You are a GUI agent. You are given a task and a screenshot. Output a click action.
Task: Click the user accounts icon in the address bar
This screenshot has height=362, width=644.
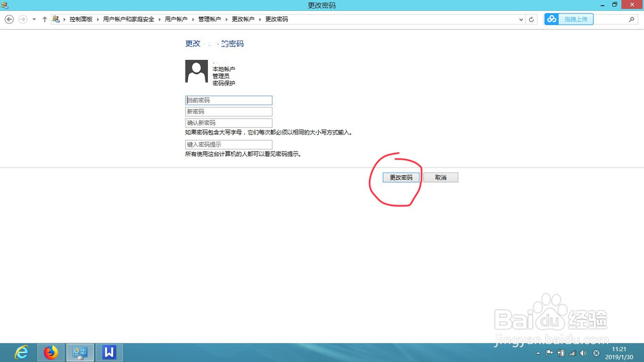tap(56, 19)
